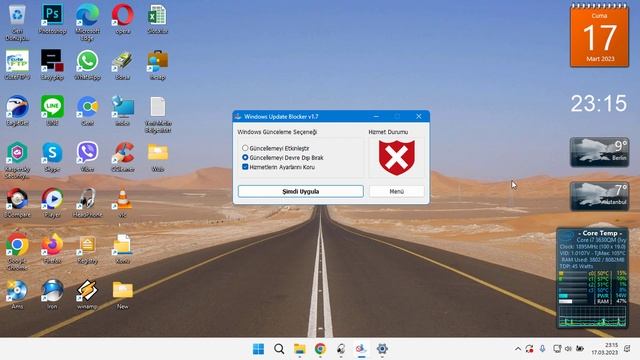Click the taskbar Search magnifier
Viewport: 640px width, 360px height.
(279, 349)
